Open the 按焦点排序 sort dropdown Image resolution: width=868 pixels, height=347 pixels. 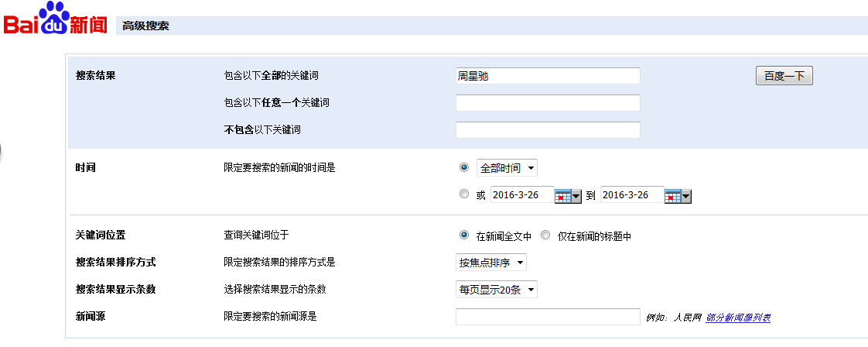[x=491, y=263]
